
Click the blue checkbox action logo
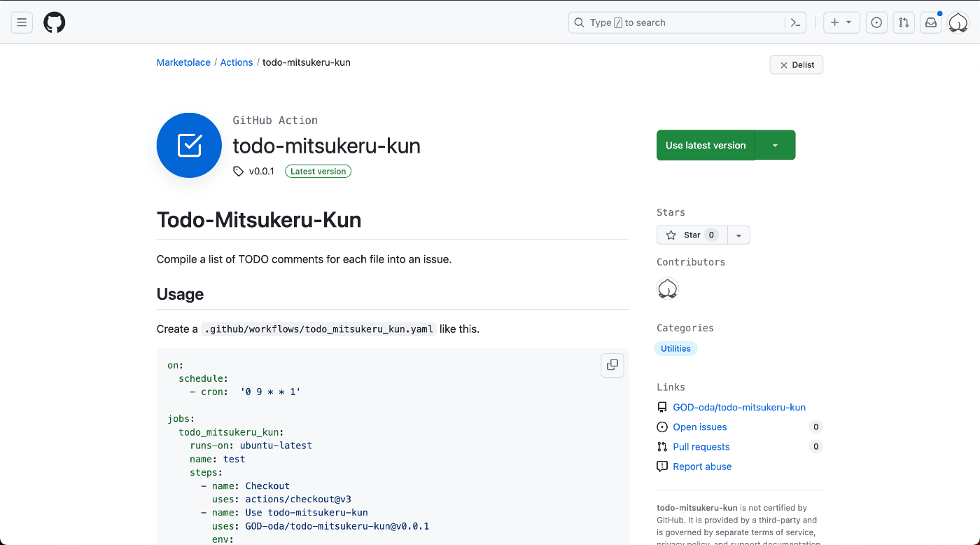[189, 145]
